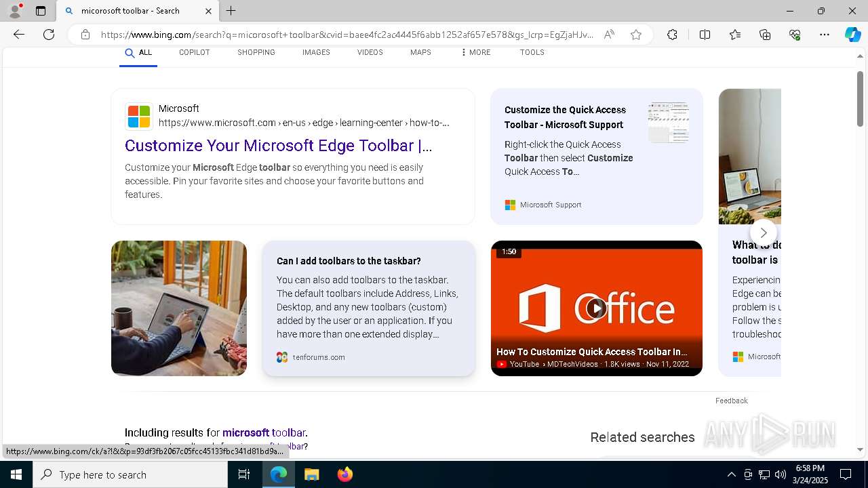The image size is (868, 488).
Task: Open the notification center icon
Action: point(846,474)
